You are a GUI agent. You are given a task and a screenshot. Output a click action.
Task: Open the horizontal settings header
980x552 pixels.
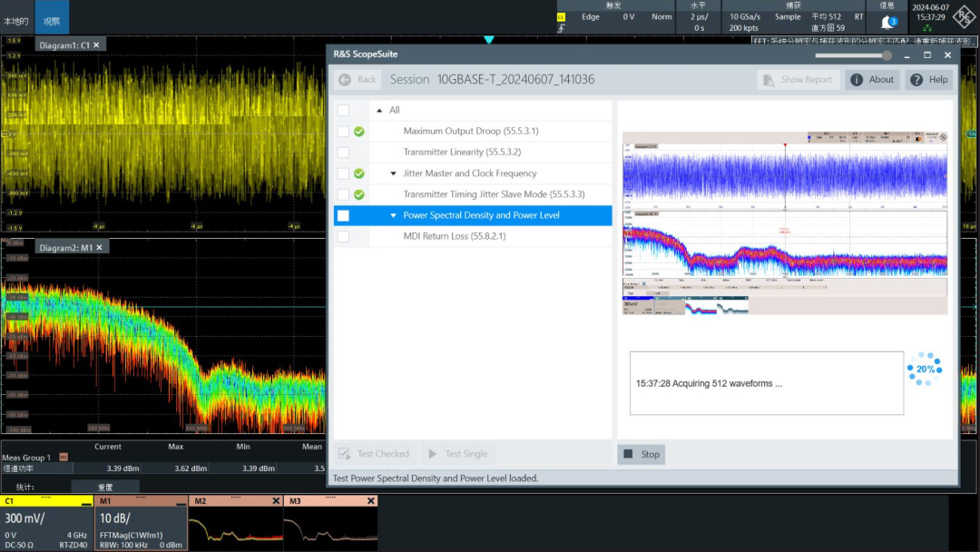point(698,5)
